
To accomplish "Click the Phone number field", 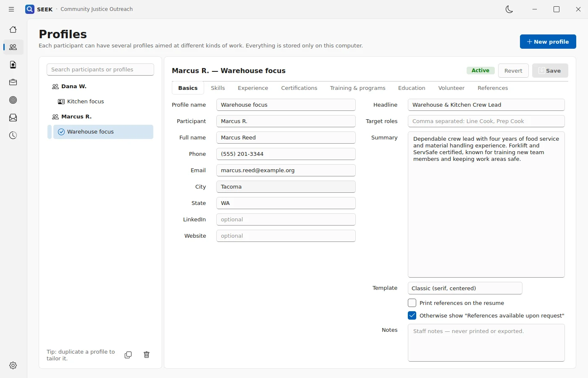I will coord(286,154).
